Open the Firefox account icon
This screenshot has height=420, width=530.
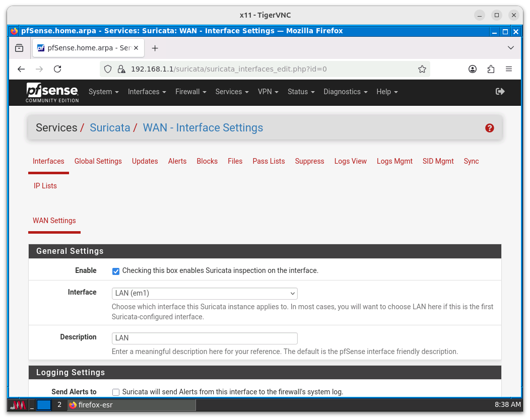tap(473, 69)
